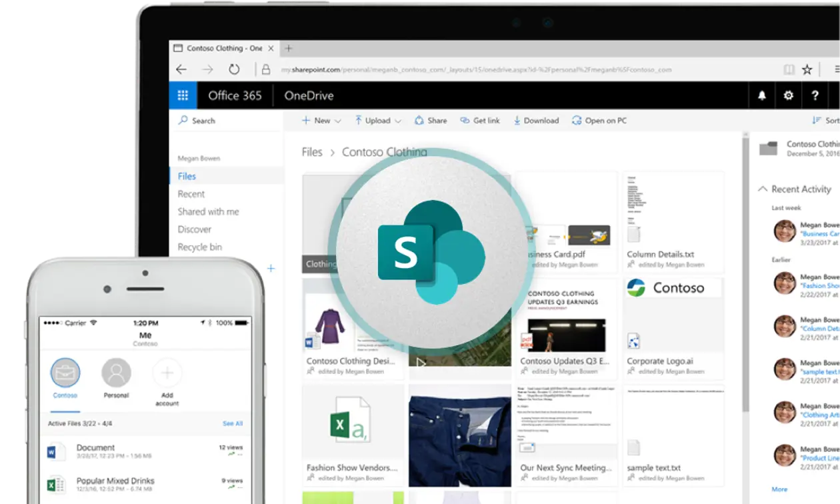The height and width of the screenshot is (504, 840).
Task: Close the Contoso Clothing browser tab
Action: click(271, 48)
